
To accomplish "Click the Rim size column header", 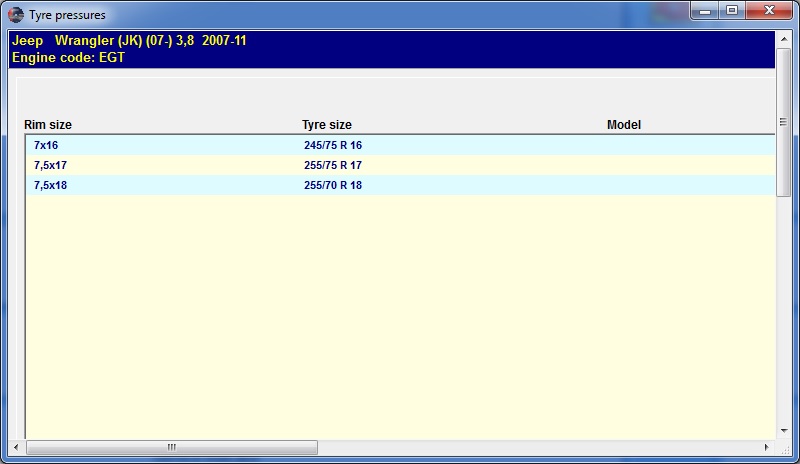I will click(x=48, y=125).
